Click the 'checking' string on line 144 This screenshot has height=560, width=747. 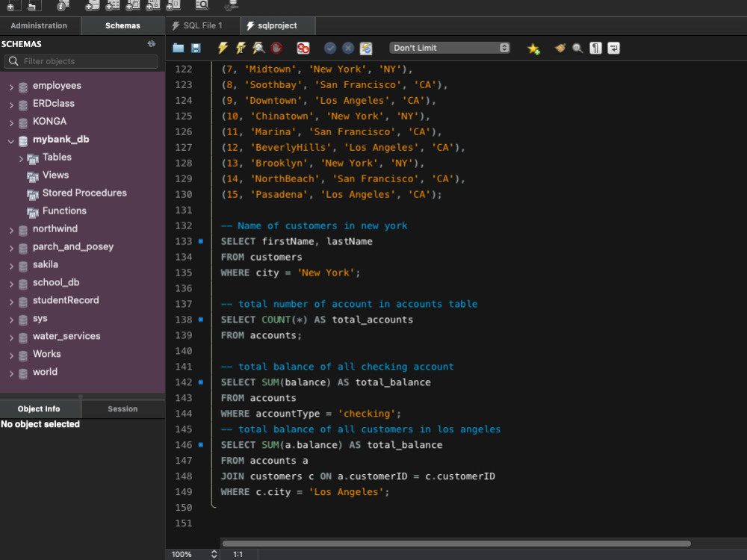[368, 414]
